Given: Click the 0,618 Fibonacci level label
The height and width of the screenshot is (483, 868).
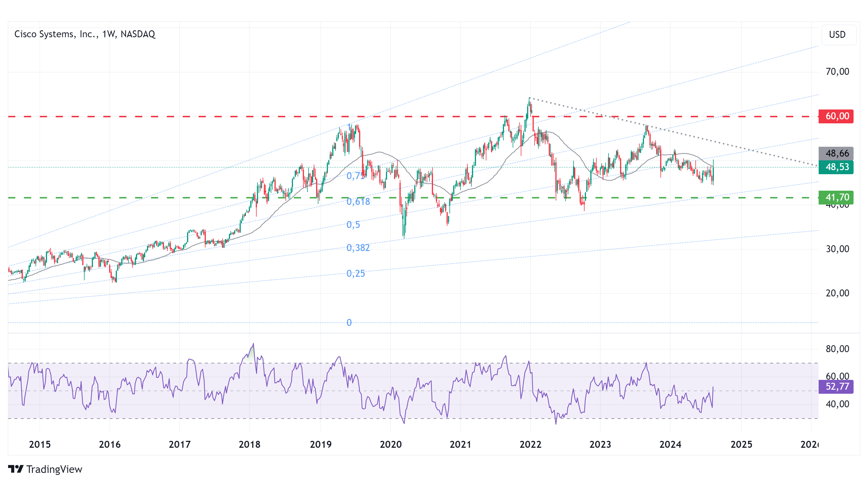Looking at the screenshot, I should pos(358,202).
